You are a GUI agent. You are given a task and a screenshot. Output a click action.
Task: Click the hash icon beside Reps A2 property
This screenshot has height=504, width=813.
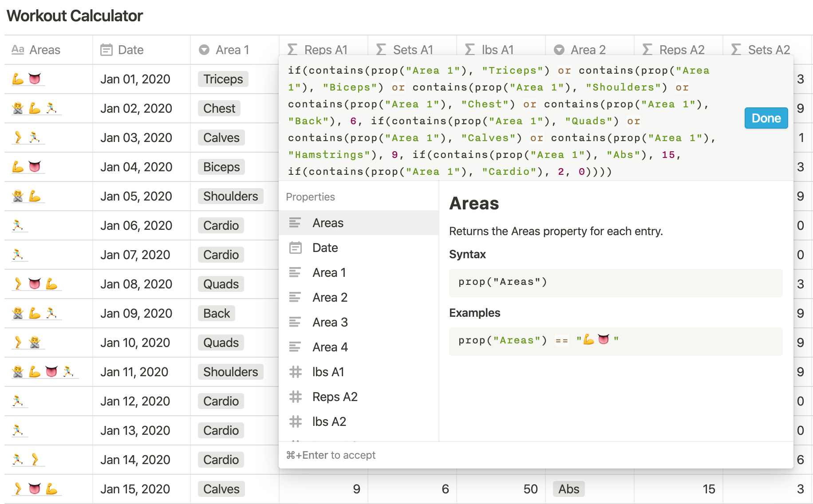click(295, 397)
